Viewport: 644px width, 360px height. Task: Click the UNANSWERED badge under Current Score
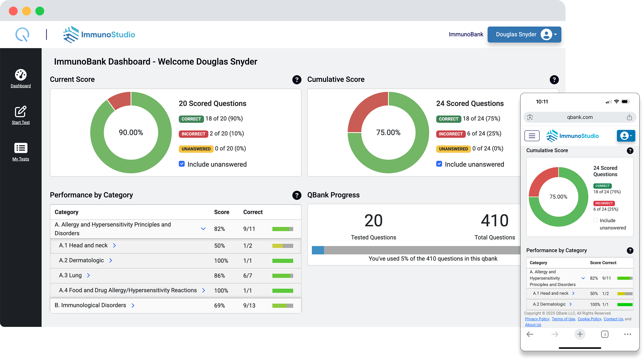[x=196, y=149]
